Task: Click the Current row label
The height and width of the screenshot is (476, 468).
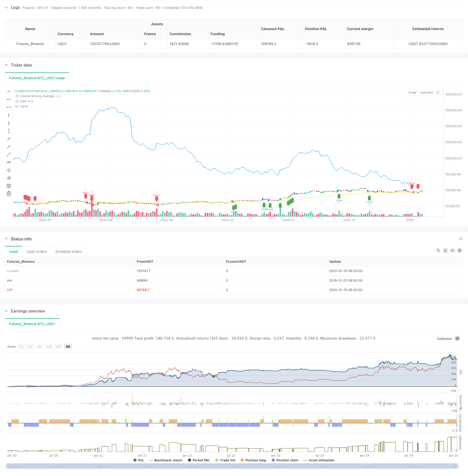Action: click(13, 271)
